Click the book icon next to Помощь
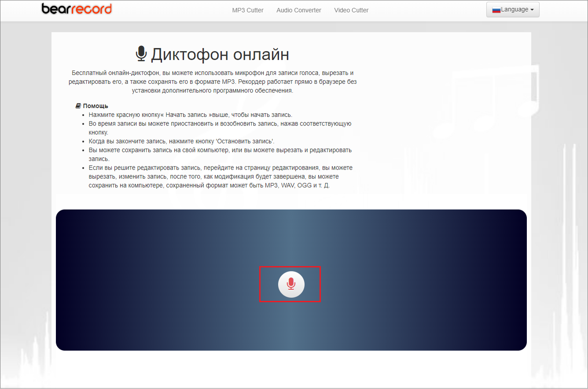 pos(78,106)
